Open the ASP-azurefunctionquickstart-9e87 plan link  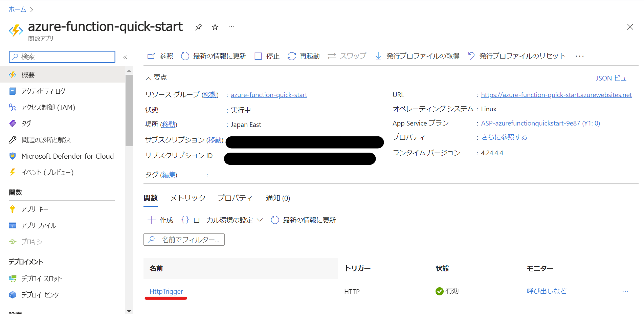(540, 123)
